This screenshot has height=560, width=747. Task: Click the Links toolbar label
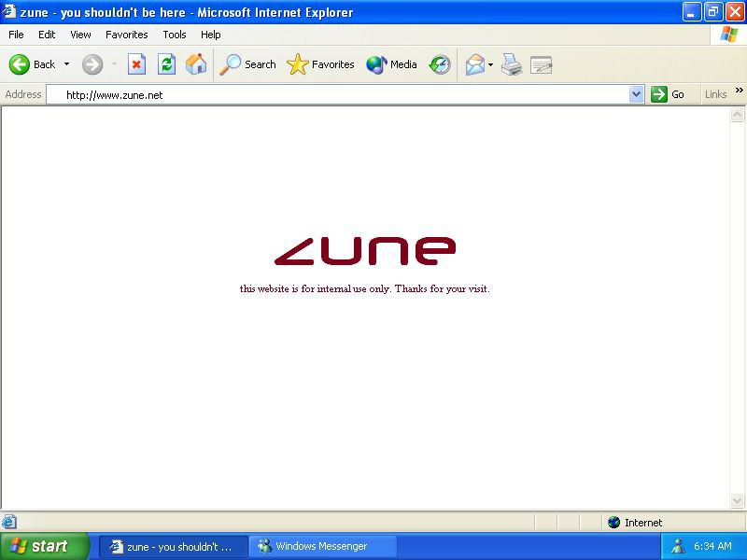point(715,94)
